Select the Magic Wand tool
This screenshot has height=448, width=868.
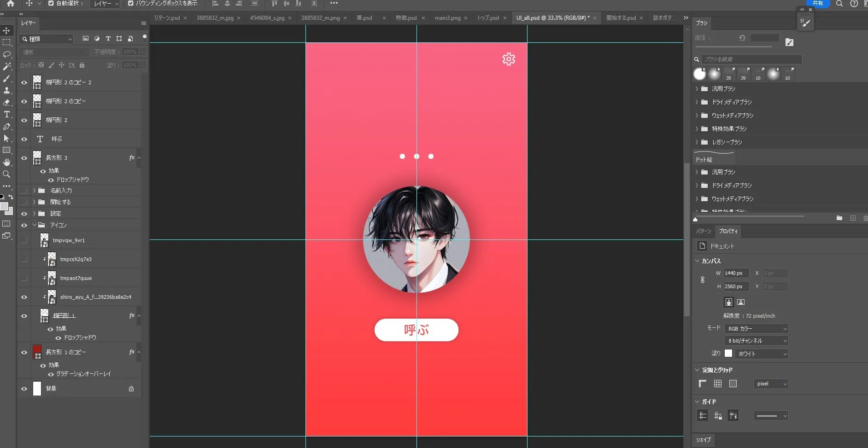point(6,67)
